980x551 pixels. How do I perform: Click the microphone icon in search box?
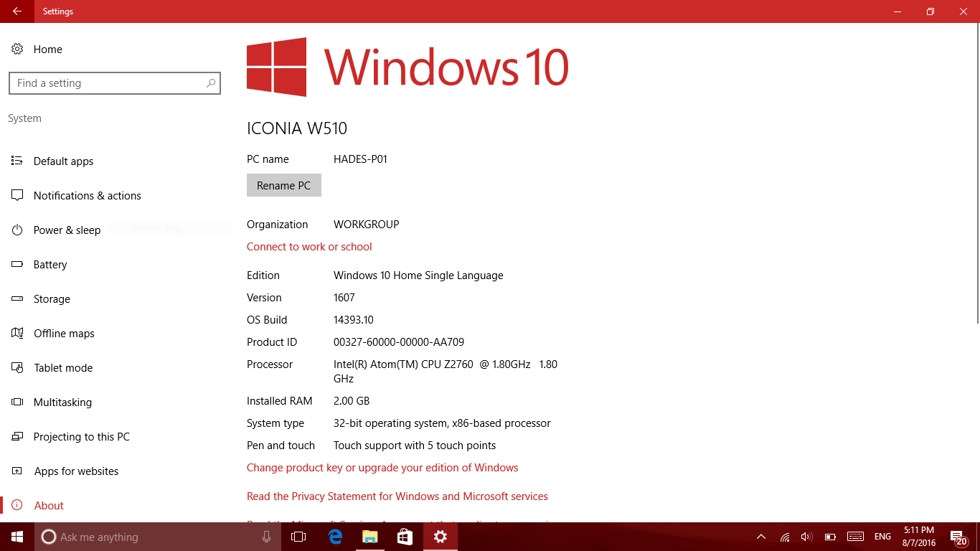coord(266,537)
